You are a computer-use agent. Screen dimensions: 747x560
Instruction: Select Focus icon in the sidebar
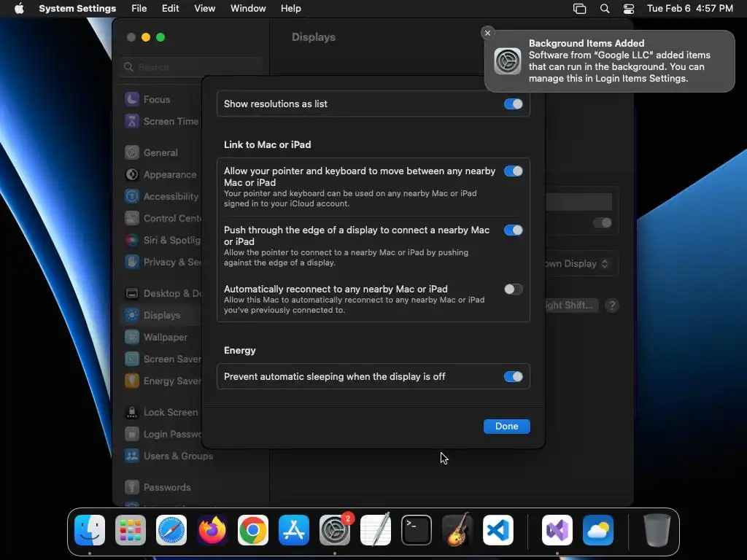(x=132, y=99)
